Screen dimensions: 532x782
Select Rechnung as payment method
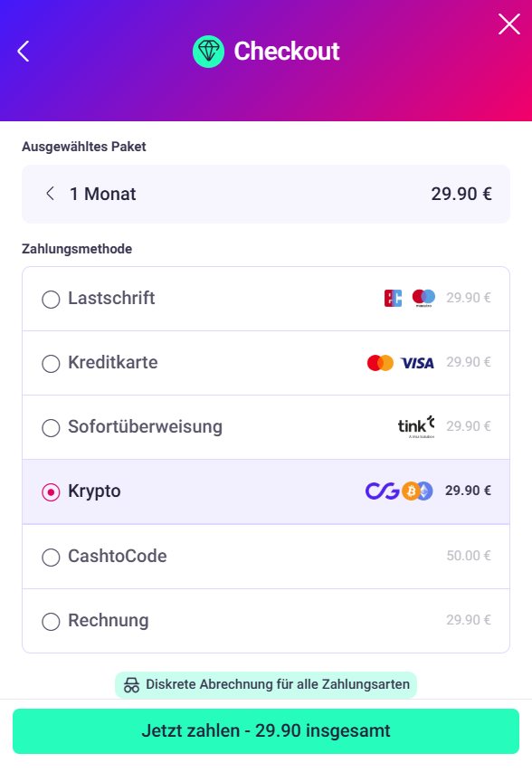pyautogui.click(x=51, y=622)
